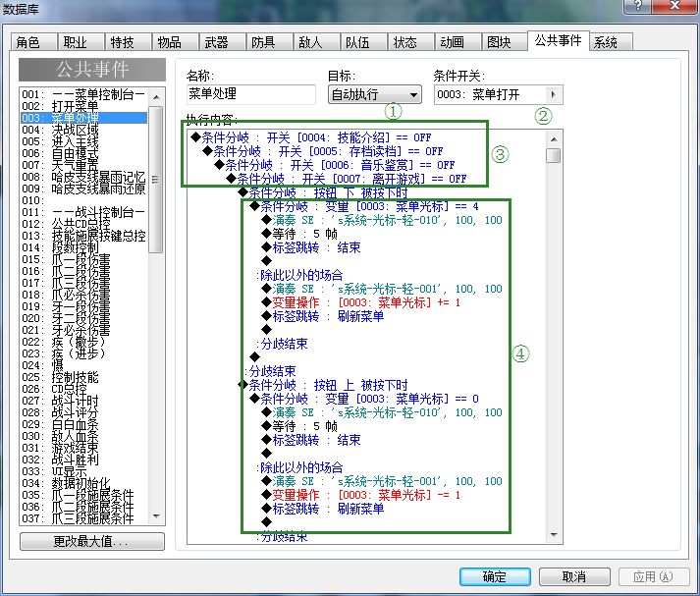Go to the 系统 tab

(606, 42)
